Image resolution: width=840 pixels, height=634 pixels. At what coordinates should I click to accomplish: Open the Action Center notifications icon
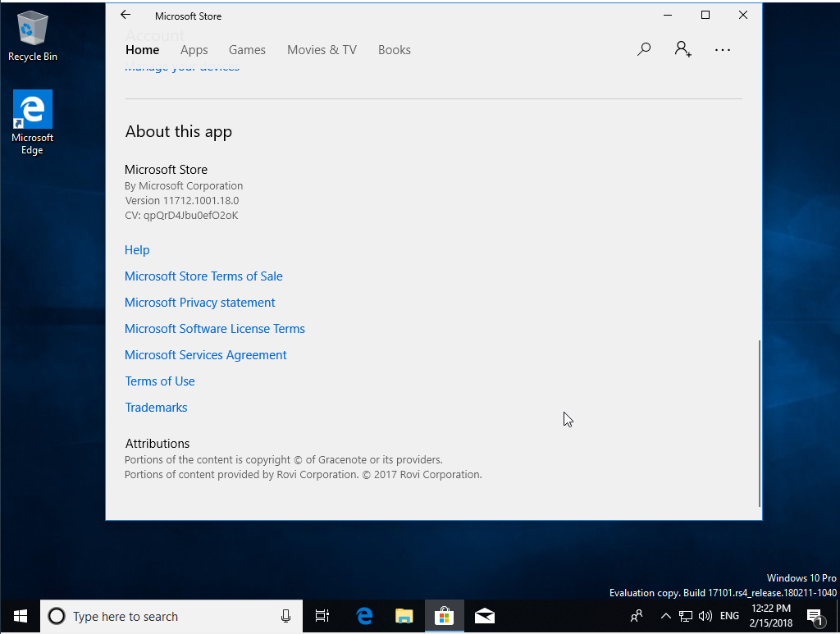815,617
